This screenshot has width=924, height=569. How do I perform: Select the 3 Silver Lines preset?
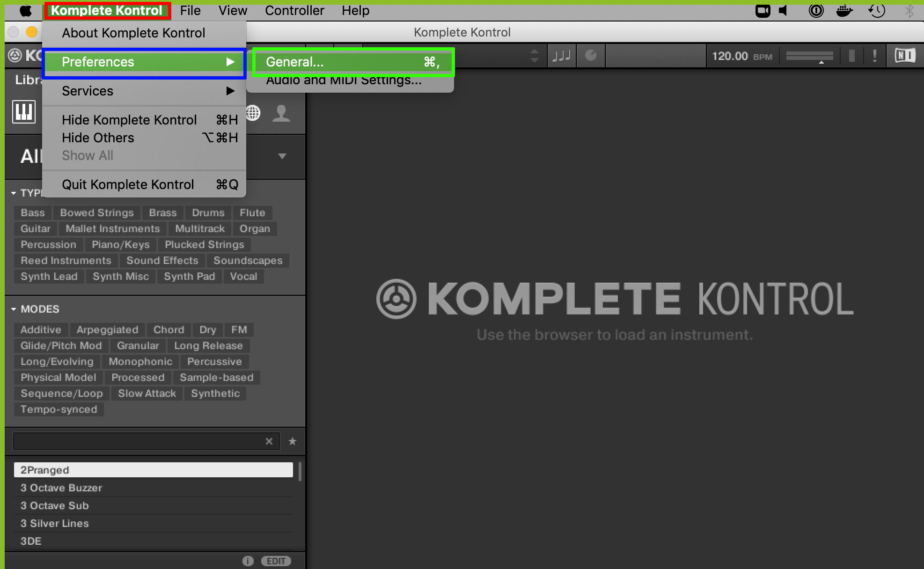[154, 523]
